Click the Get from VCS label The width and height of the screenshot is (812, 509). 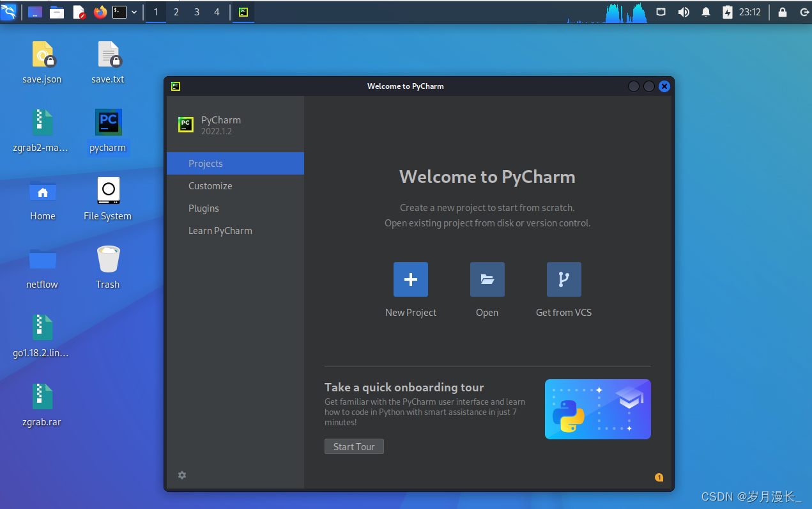pyautogui.click(x=564, y=313)
